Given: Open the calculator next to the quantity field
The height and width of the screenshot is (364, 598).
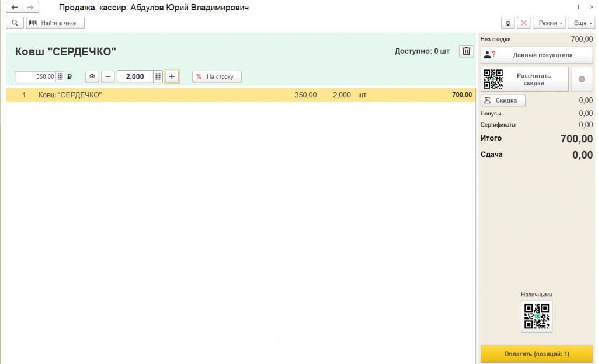Looking at the screenshot, I should pos(158,76).
